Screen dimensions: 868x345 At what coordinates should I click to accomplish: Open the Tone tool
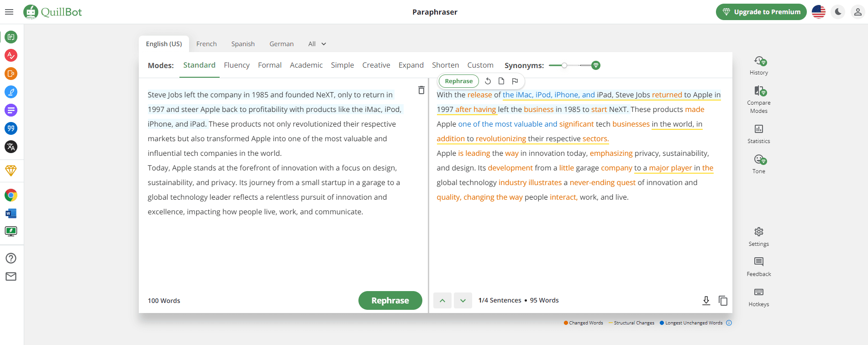758,164
